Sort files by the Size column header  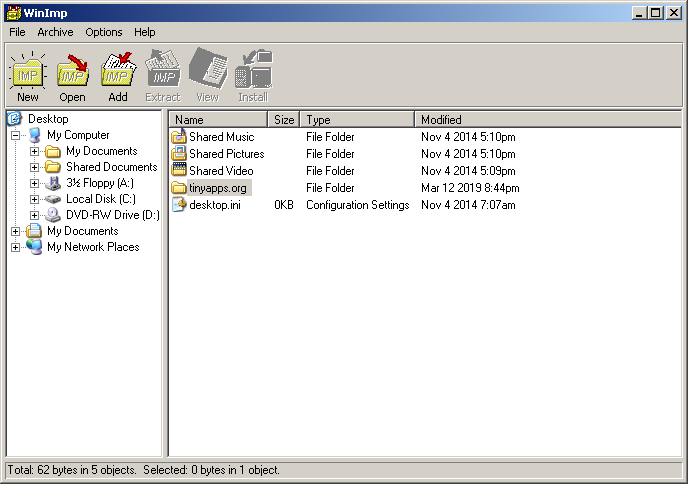tap(284, 120)
